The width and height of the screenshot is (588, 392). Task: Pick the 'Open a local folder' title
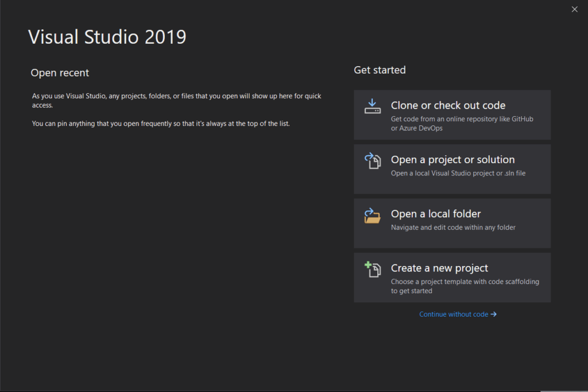click(x=436, y=214)
